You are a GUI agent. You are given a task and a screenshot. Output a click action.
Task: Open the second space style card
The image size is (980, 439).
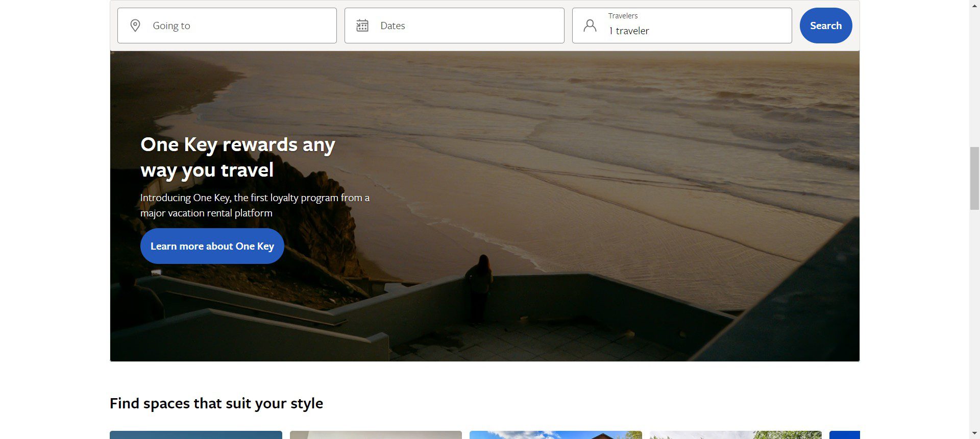point(376,434)
